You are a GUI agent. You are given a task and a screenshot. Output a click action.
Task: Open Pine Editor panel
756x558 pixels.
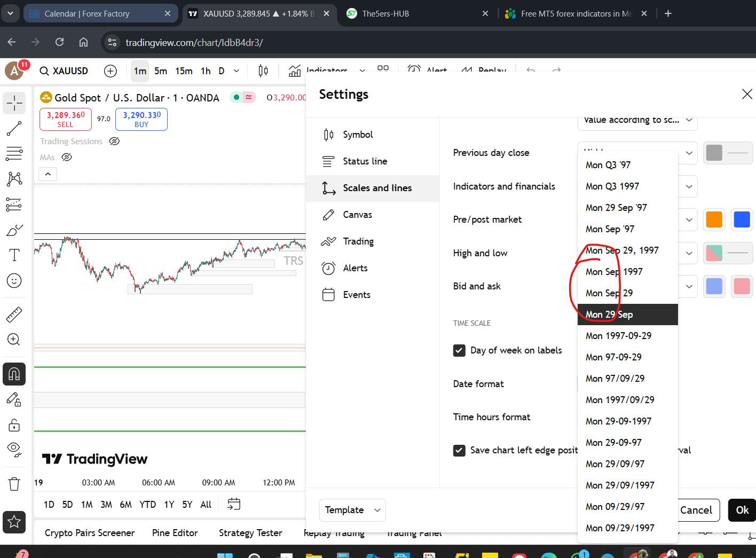point(175,533)
